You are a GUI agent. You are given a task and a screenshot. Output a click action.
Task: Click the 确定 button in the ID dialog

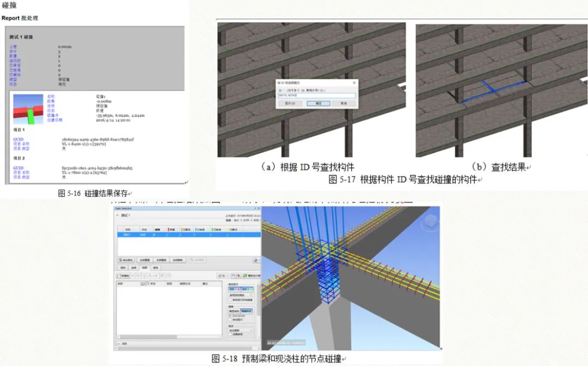(x=318, y=103)
